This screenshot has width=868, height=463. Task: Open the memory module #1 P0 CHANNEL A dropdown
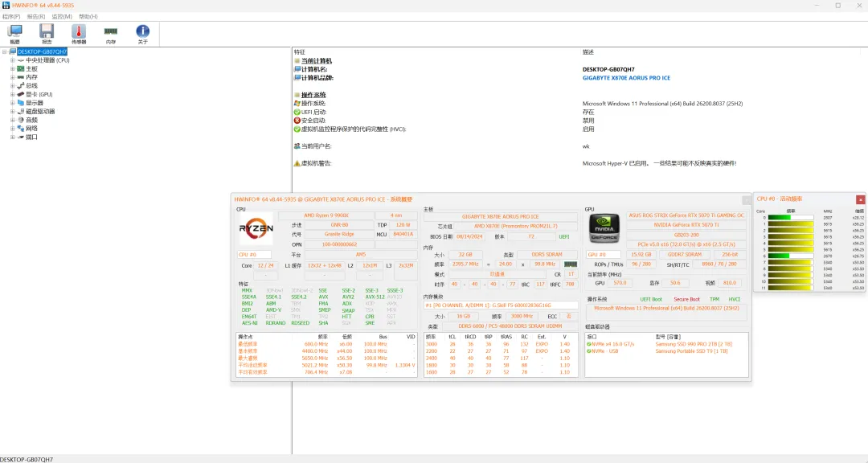(501, 305)
